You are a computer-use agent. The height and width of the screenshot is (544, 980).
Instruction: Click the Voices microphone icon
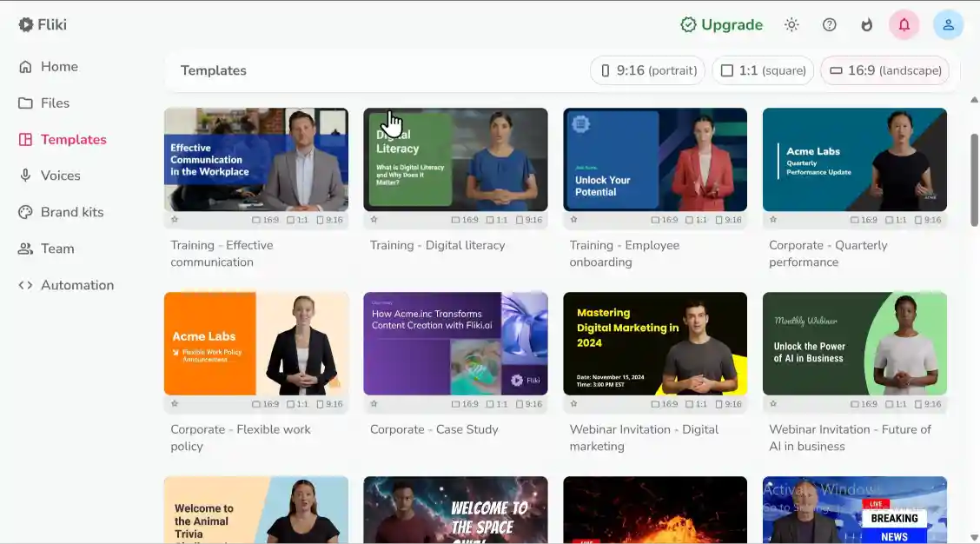26,176
